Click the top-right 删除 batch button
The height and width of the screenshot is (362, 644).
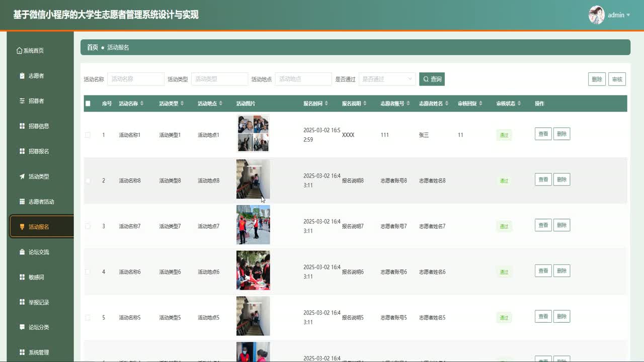pyautogui.click(x=597, y=79)
